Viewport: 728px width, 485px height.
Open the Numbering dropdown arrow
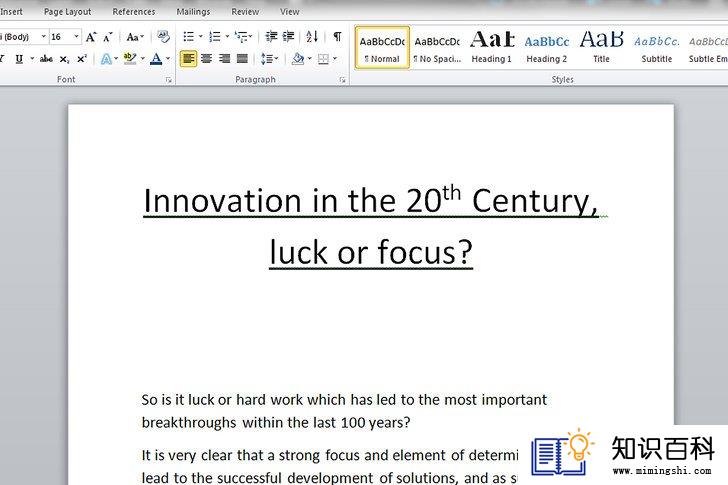click(227, 37)
